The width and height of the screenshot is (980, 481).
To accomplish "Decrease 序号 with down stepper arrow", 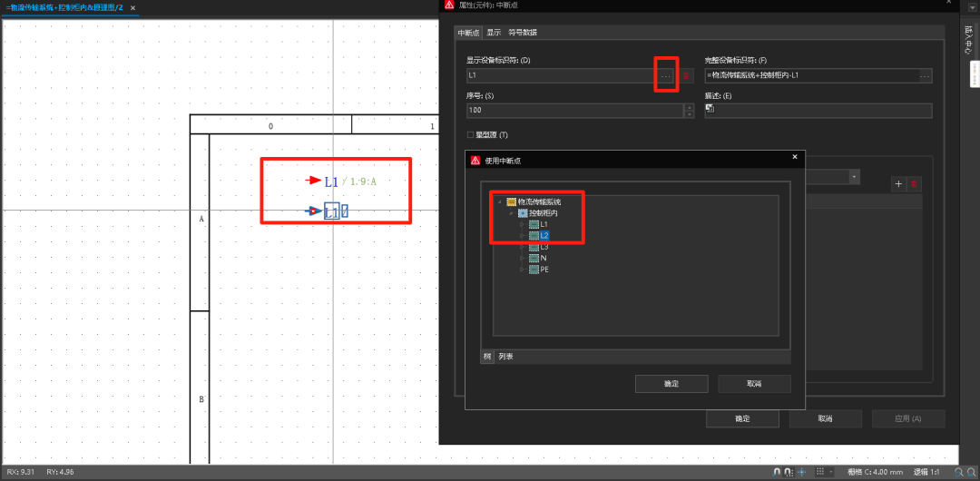I will pyautogui.click(x=690, y=113).
